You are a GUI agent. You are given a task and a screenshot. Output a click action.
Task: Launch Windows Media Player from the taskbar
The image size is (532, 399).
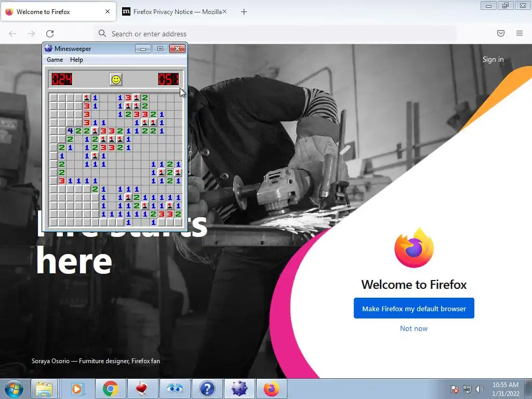[77, 389]
